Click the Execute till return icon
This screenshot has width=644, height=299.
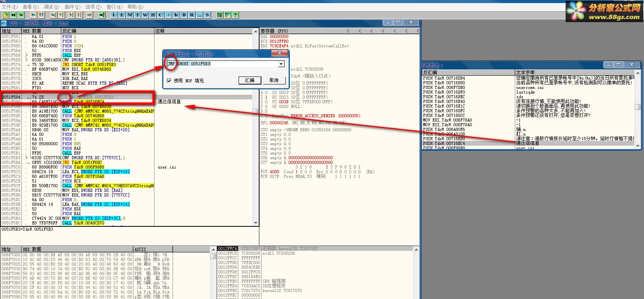point(90,15)
